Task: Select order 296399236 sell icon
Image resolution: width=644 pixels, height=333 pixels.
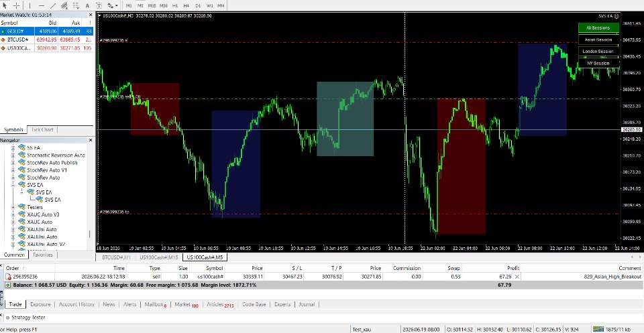Action: [9, 277]
